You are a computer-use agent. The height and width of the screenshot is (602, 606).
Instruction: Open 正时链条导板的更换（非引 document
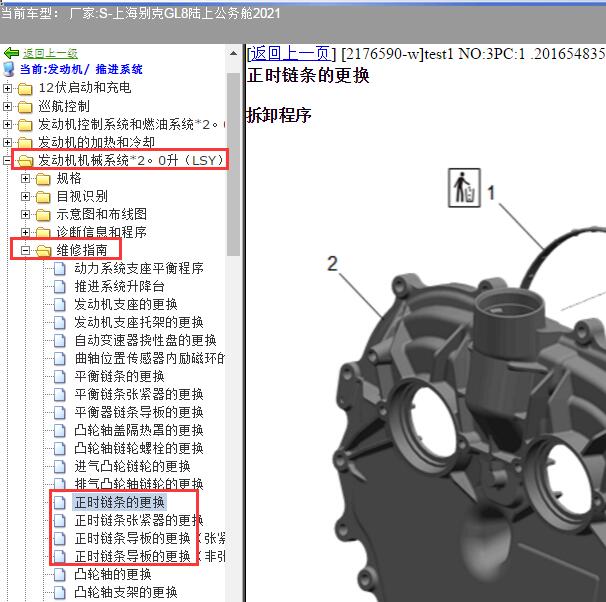coord(150,556)
